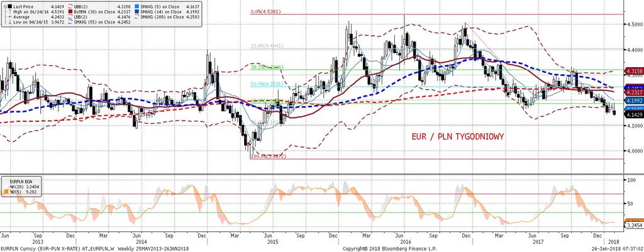Click the 4.2452 SMAVG (55) legend value
This screenshot has width=644, height=252.
tap(124, 22)
